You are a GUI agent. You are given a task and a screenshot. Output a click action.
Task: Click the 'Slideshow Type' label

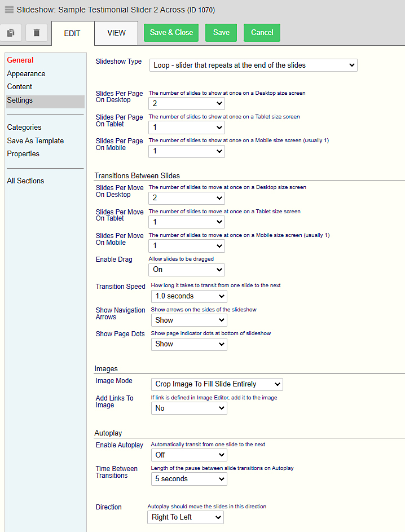[x=118, y=61]
